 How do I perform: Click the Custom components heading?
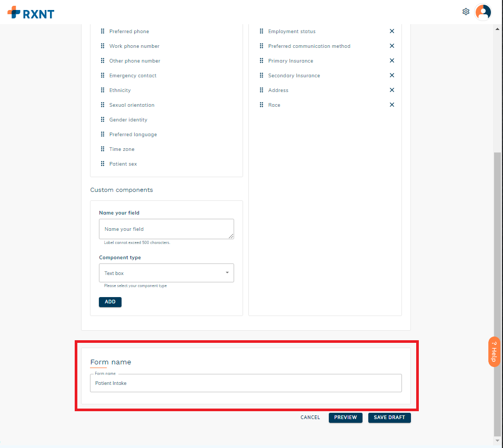pyautogui.click(x=122, y=190)
